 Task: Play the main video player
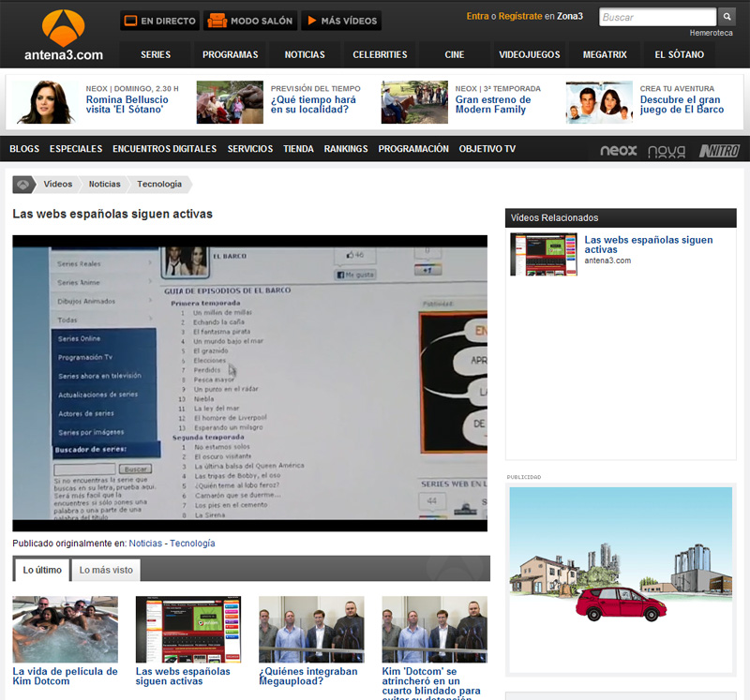coord(249,383)
